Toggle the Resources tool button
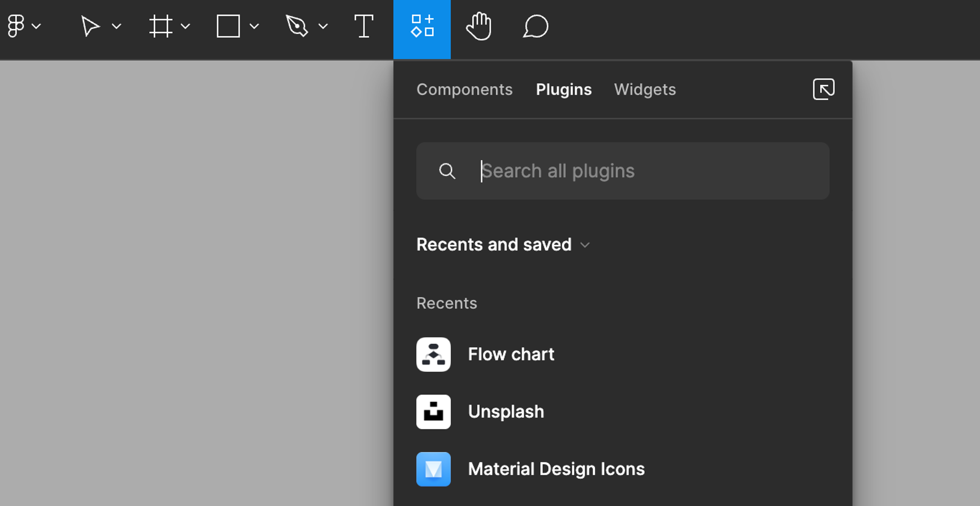Image resolution: width=980 pixels, height=506 pixels. point(422,29)
